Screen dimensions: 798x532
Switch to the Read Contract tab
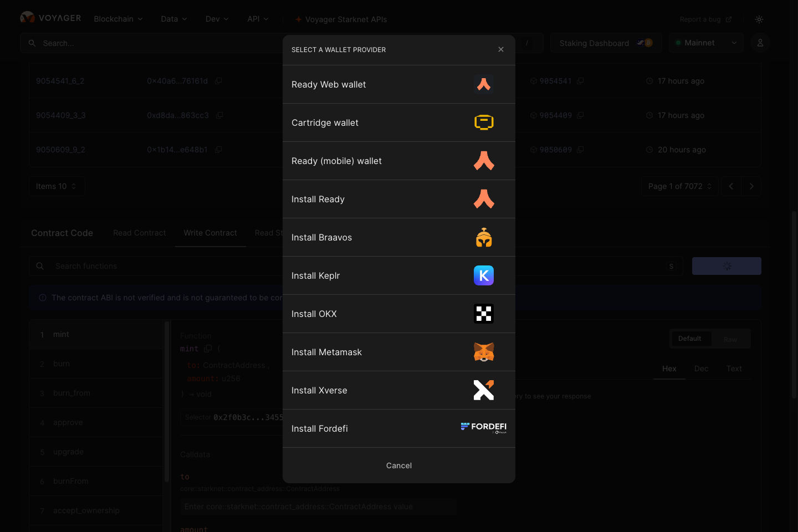[140, 233]
